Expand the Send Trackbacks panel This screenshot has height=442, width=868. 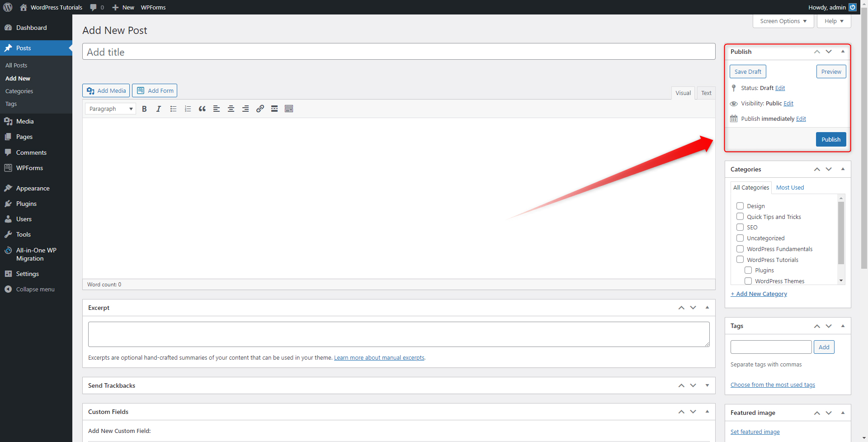[707, 385]
